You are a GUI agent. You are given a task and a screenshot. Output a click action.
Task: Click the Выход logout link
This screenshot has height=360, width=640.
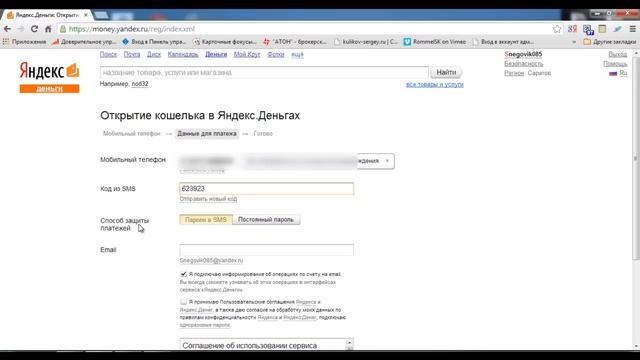pos(618,54)
